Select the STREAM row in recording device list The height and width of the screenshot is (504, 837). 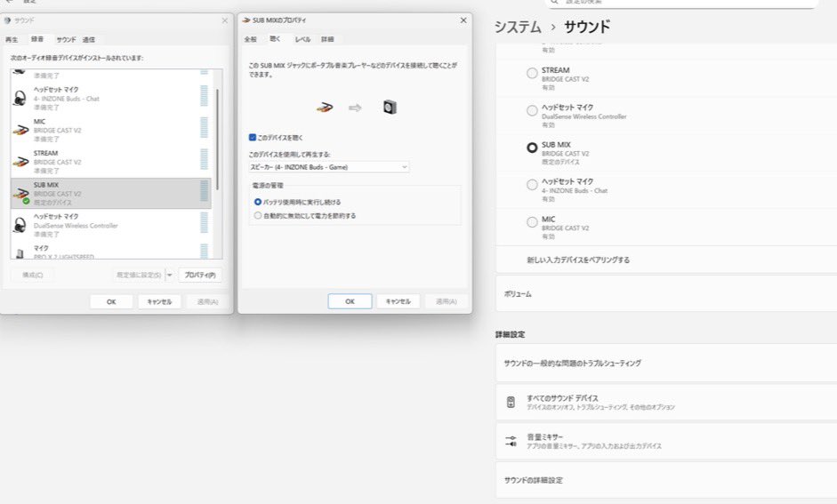pos(111,162)
